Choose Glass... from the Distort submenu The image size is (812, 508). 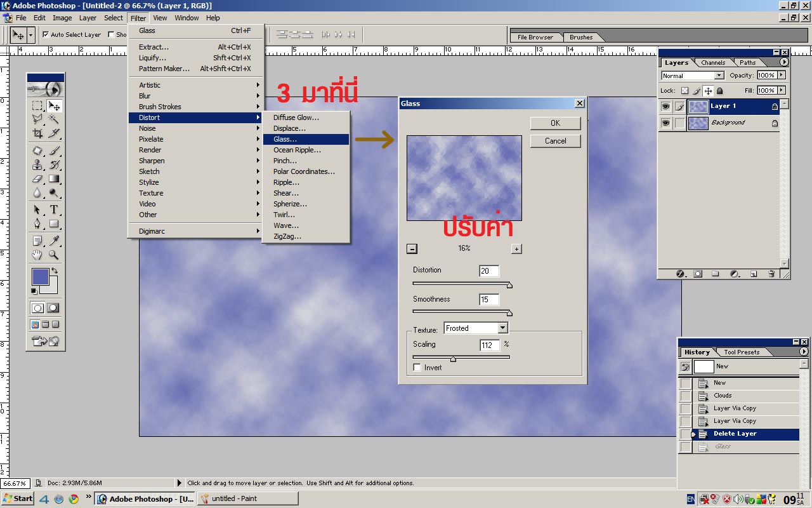point(306,139)
